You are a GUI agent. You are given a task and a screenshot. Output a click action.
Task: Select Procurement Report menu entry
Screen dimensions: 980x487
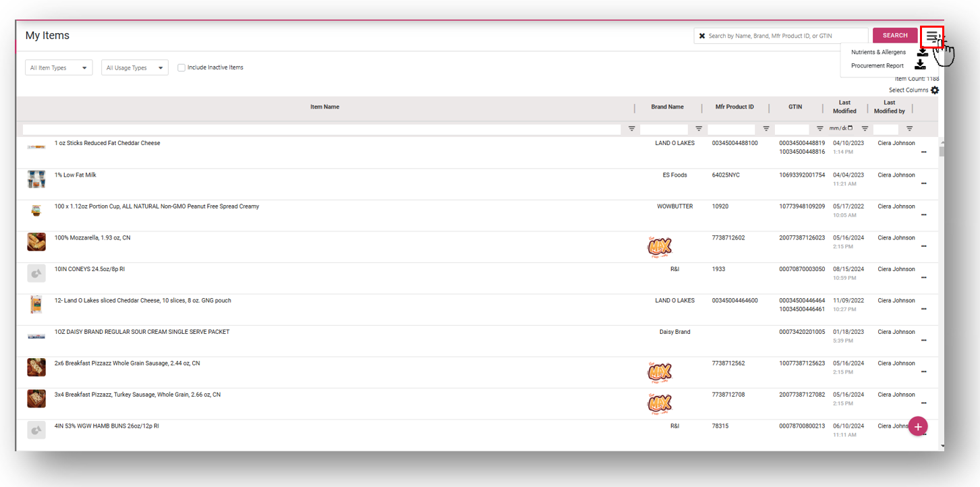click(877, 65)
